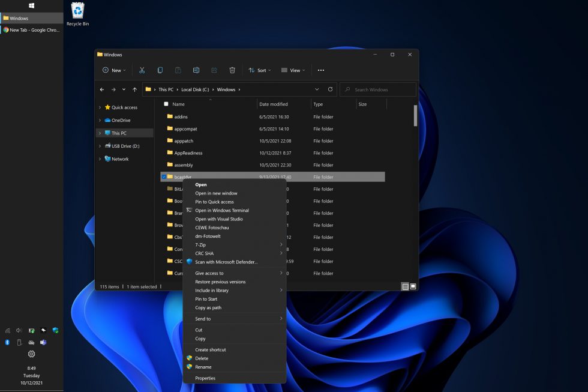The image size is (588, 392).
Task: Toggle the details view icon in status bar
Action: pos(405,286)
